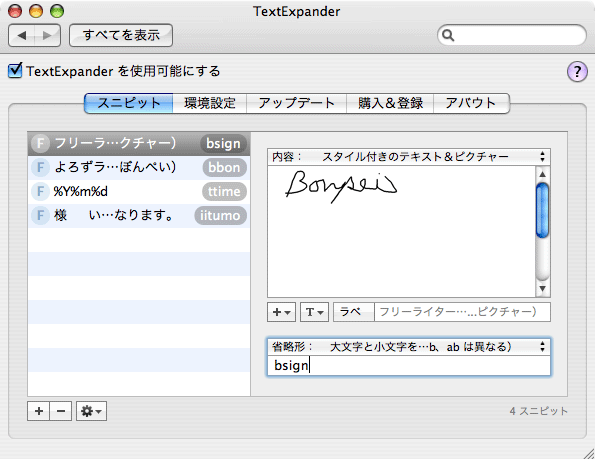Select the %Y%m%d snippet row
Screen dimensions: 595x459
click(x=139, y=192)
